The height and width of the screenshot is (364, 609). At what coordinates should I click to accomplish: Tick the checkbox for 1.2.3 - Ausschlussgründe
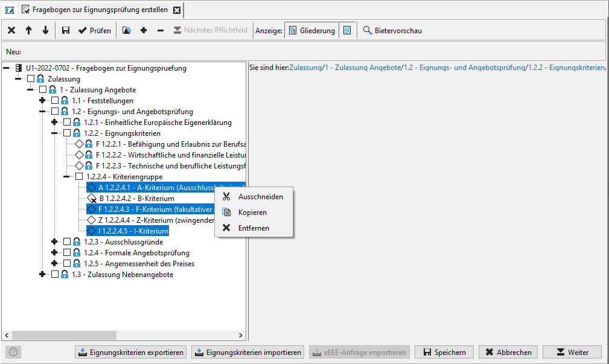tap(67, 242)
